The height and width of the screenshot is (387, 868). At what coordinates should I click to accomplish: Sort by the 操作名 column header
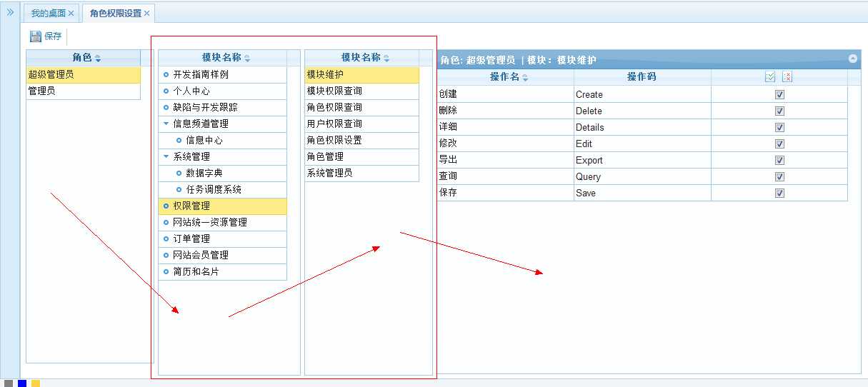[505, 77]
